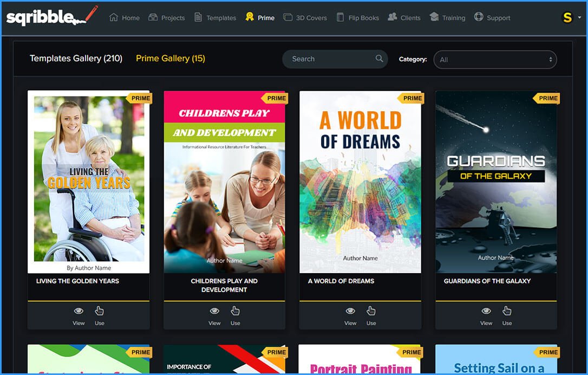Image resolution: width=588 pixels, height=375 pixels.
Task: Open the Setting Sail template cover
Action: click(496, 359)
